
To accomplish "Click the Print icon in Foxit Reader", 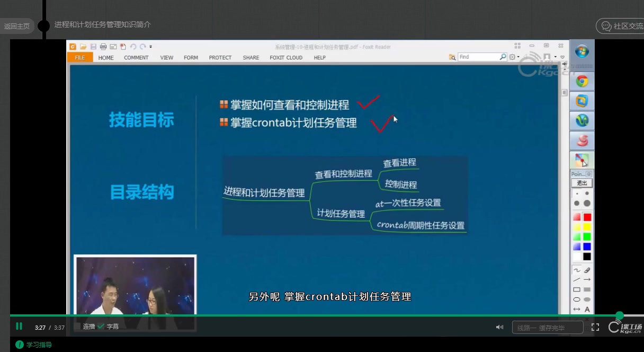I will pyautogui.click(x=103, y=47).
